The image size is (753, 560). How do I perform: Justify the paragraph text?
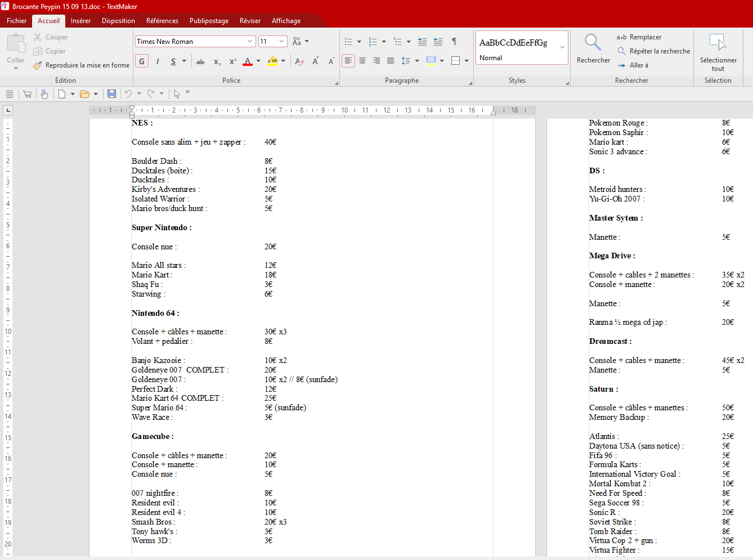[x=390, y=61]
